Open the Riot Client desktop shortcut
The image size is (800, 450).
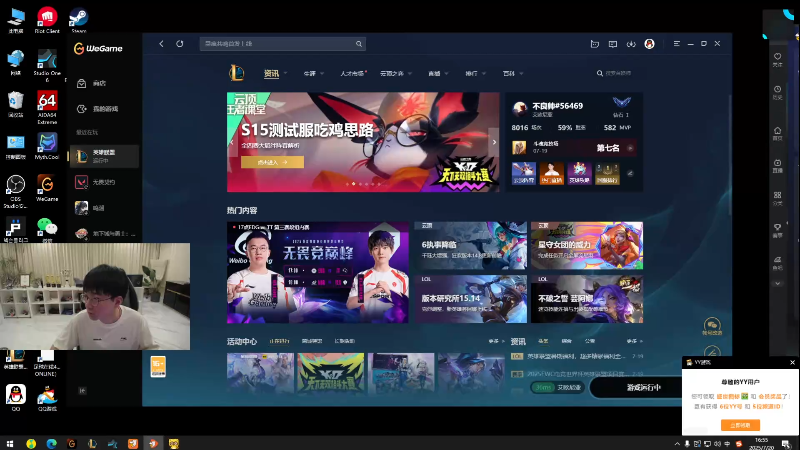(47, 20)
